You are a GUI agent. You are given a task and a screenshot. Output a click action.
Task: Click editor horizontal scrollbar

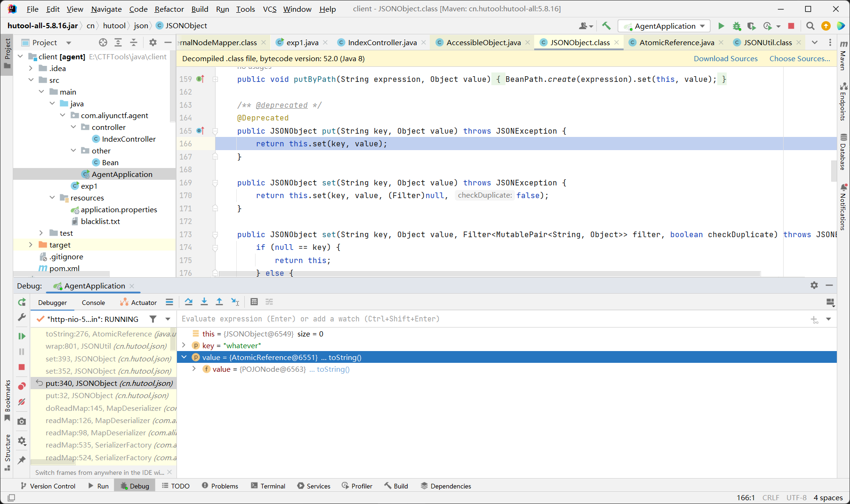point(489,273)
